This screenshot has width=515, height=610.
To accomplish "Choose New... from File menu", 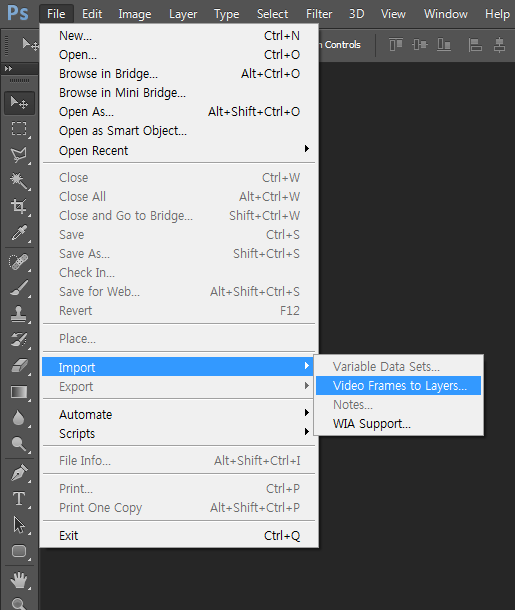I will tap(179, 36).
